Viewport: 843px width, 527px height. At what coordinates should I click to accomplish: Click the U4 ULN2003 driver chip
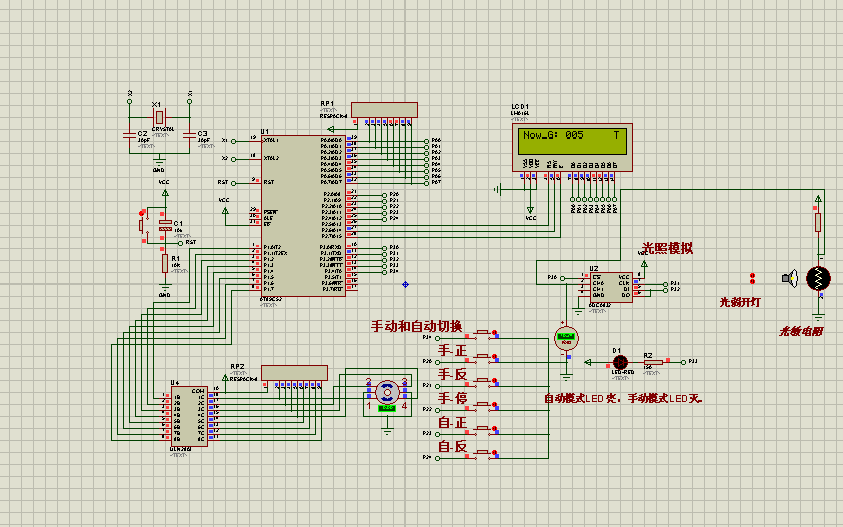click(x=189, y=416)
